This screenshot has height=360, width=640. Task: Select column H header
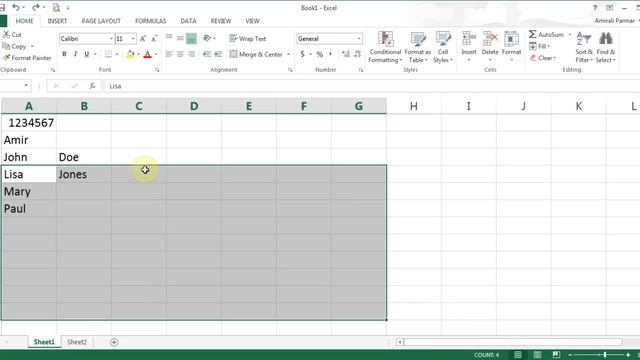click(414, 106)
